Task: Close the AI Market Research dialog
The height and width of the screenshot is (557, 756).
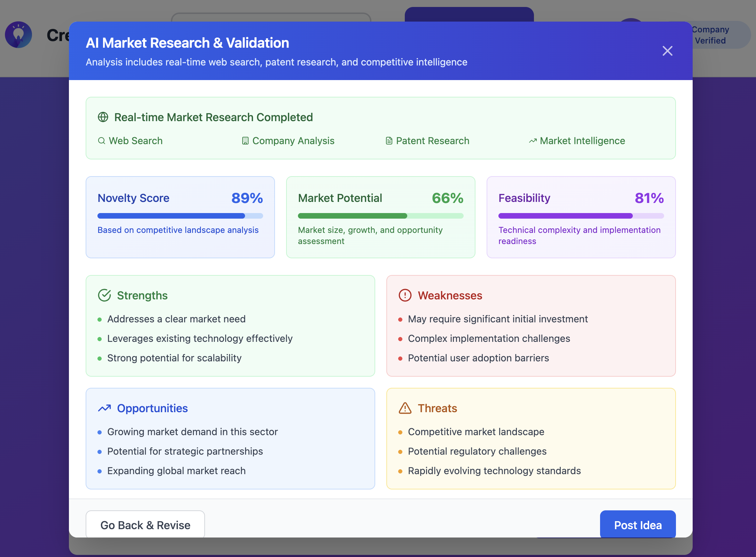Action: [667, 51]
